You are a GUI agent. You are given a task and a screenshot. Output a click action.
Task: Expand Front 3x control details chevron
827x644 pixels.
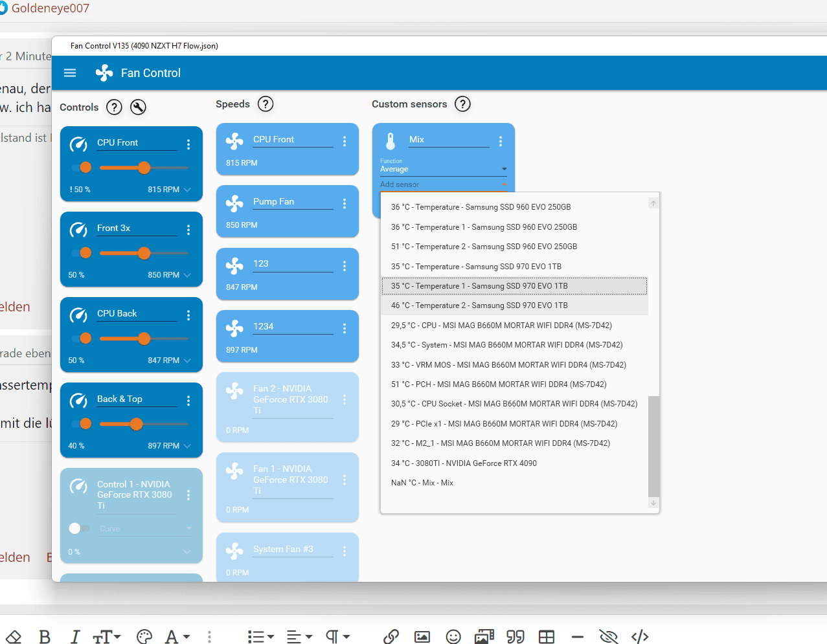(187, 275)
